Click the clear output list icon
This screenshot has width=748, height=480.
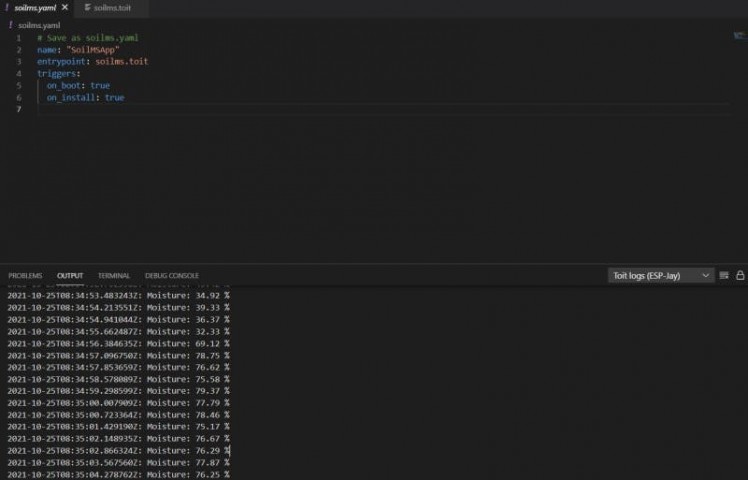[724, 275]
